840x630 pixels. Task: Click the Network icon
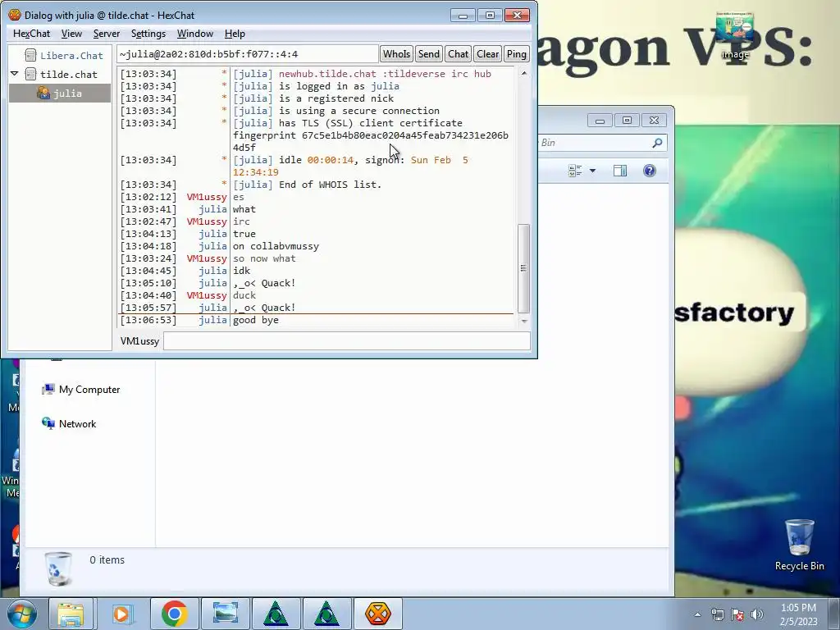click(x=48, y=424)
